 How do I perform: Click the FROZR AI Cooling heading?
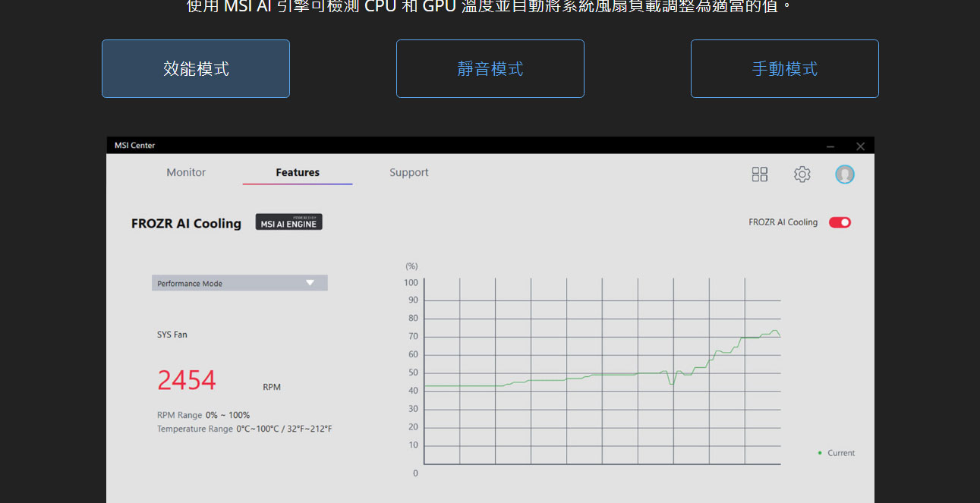[186, 223]
